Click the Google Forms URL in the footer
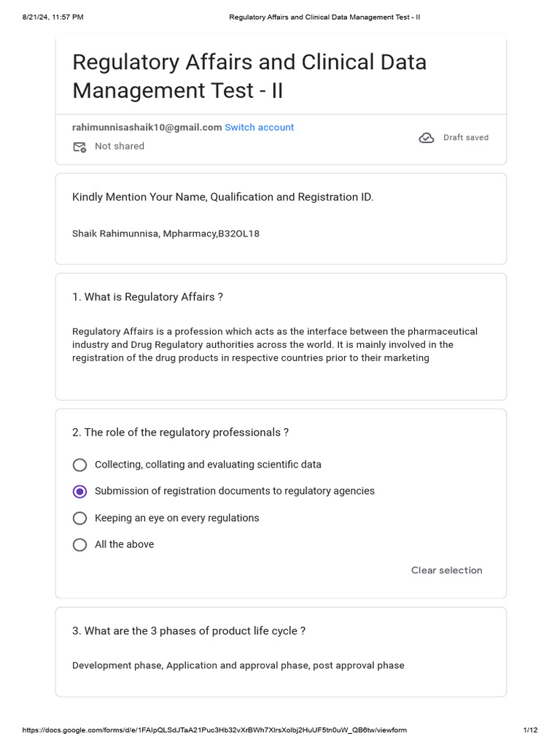This screenshot has width=560, height=747. coord(214,729)
